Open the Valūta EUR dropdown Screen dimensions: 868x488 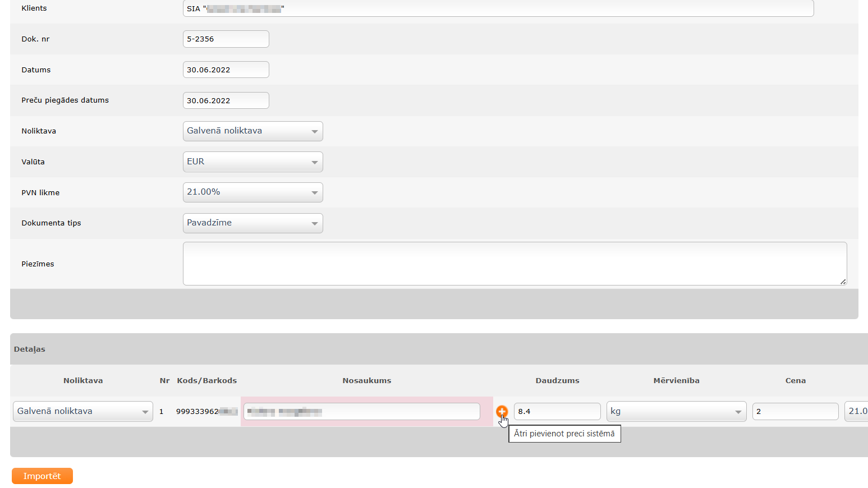[252, 162]
